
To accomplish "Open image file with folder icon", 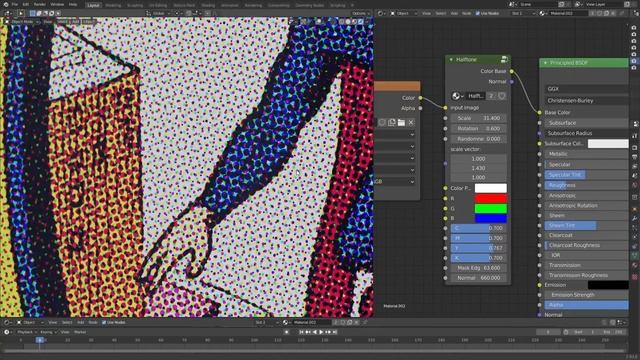I will [x=401, y=122].
